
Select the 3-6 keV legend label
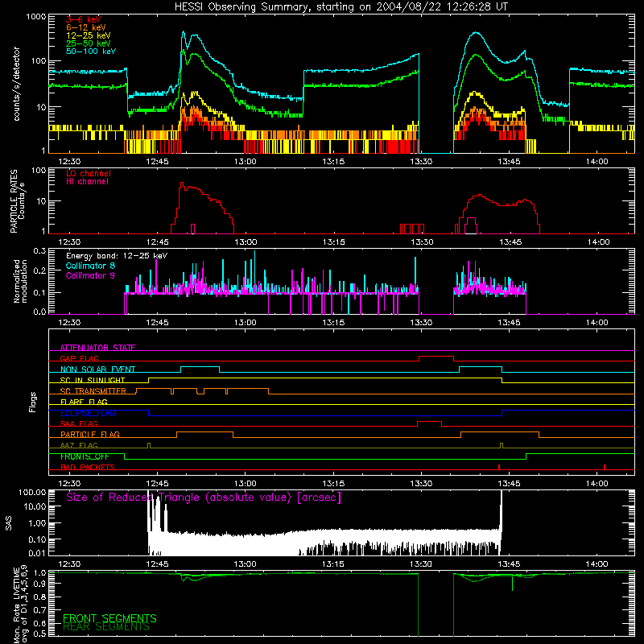click(84, 19)
